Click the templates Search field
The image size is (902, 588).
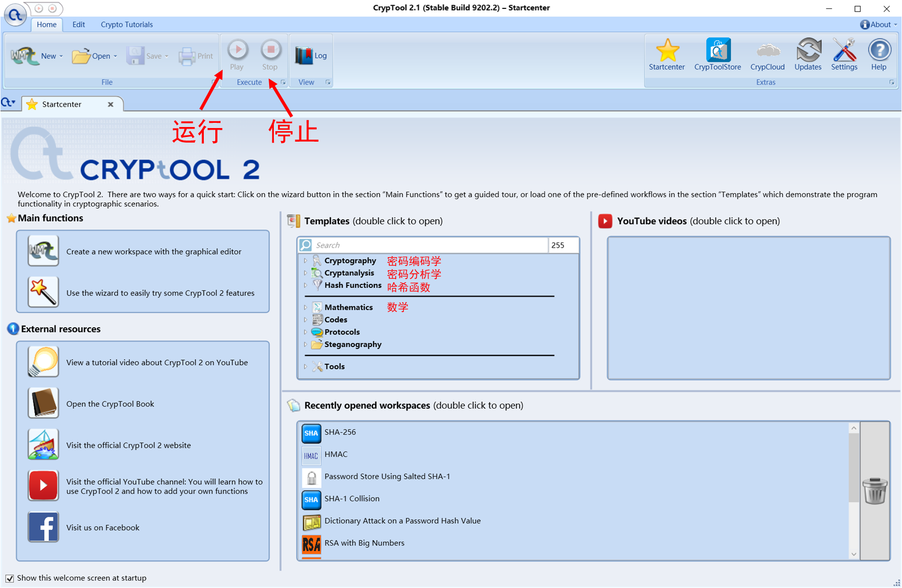click(431, 245)
